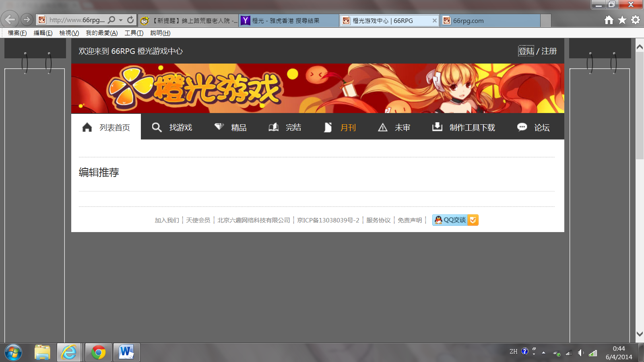
Task: Close the 橙光游戏中心 | 66RPG tab
Action: click(x=435, y=20)
